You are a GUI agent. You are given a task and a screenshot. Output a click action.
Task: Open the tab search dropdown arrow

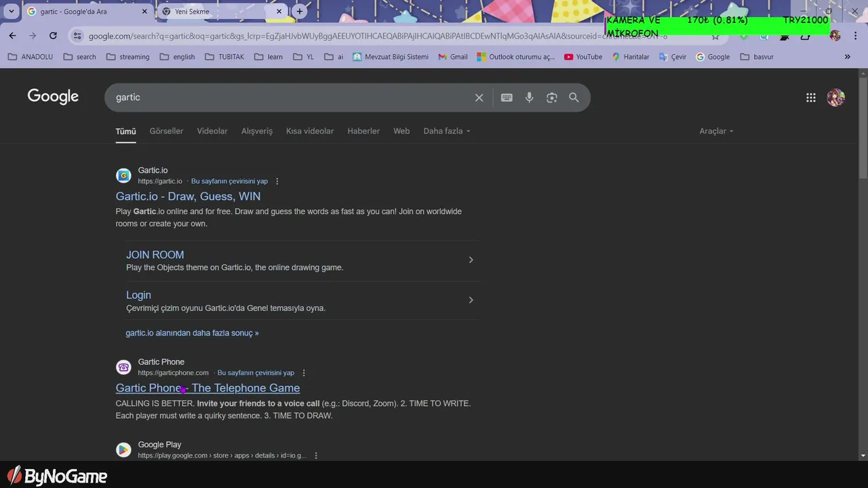pyautogui.click(x=11, y=12)
